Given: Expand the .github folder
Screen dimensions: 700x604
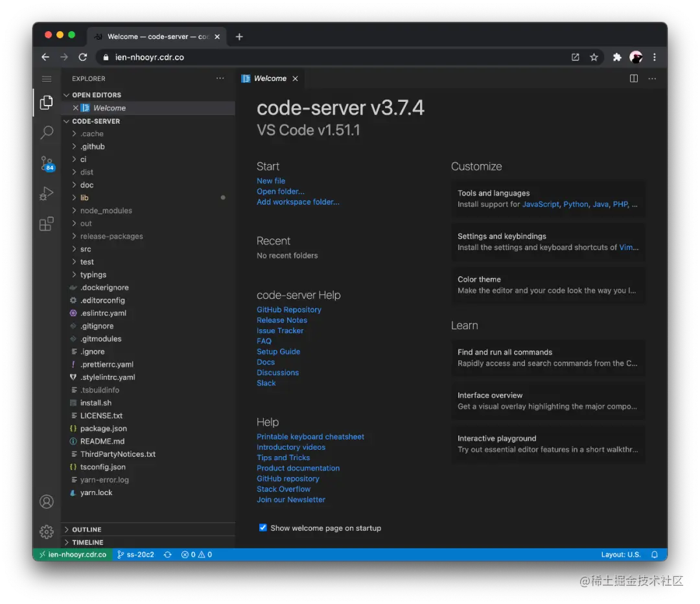Looking at the screenshot, I should click(147, 146).
